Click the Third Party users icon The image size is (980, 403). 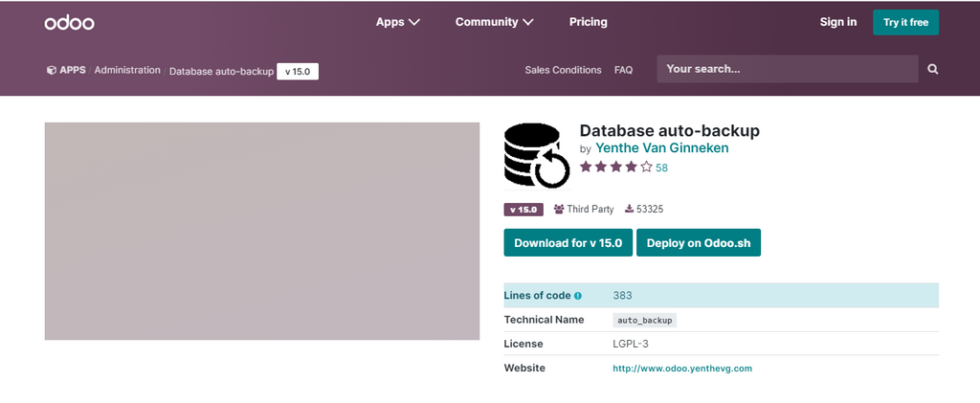tap(559, 209)
